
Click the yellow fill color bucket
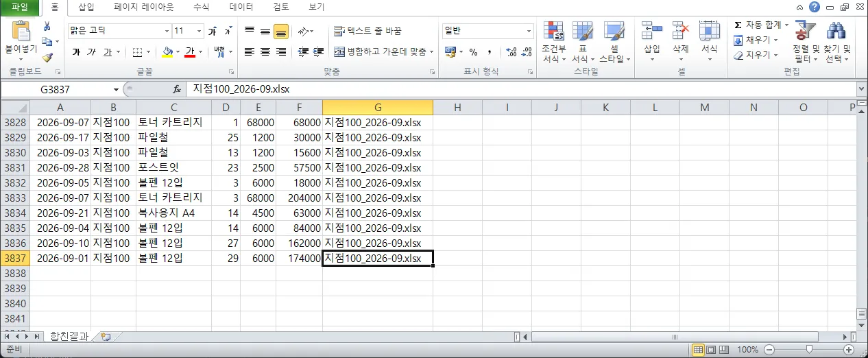168,52
